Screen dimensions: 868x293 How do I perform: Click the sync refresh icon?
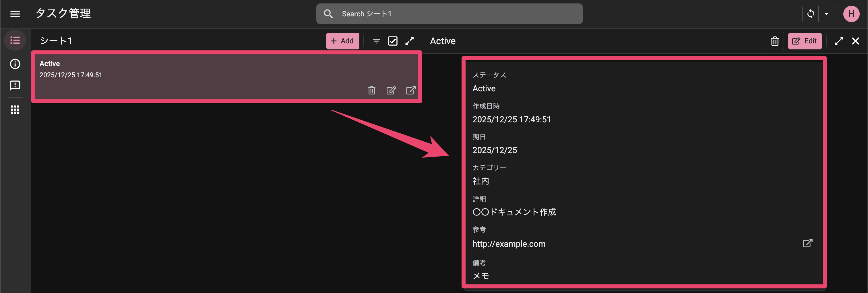[810, 14]
